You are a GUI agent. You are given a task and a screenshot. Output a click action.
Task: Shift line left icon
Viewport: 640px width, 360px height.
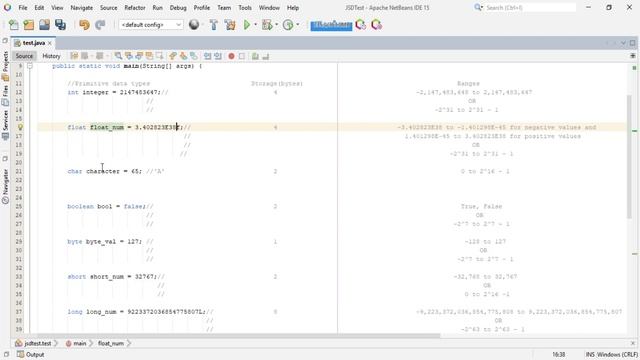[x=207, y=56]
